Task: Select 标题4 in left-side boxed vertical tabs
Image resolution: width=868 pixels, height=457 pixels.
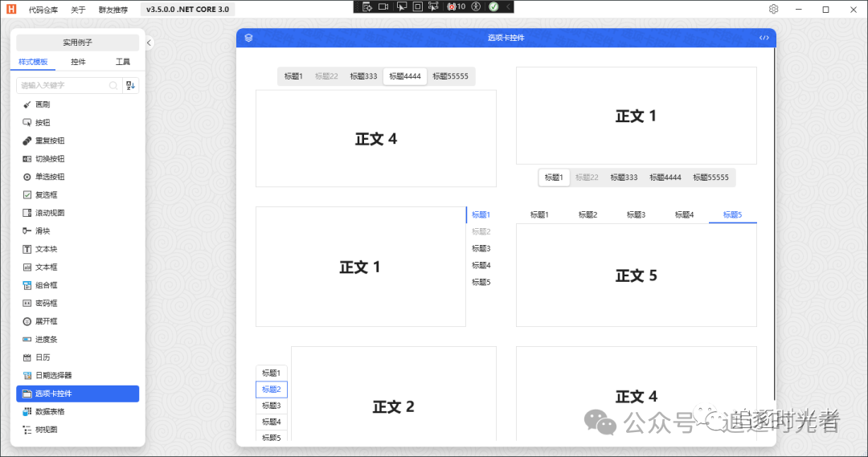Action: [272, 422]
